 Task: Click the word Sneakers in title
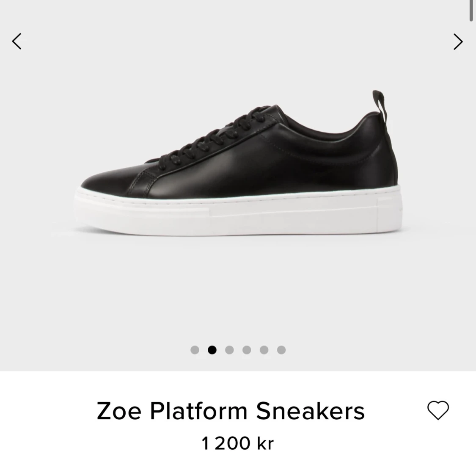click(310, 411)
